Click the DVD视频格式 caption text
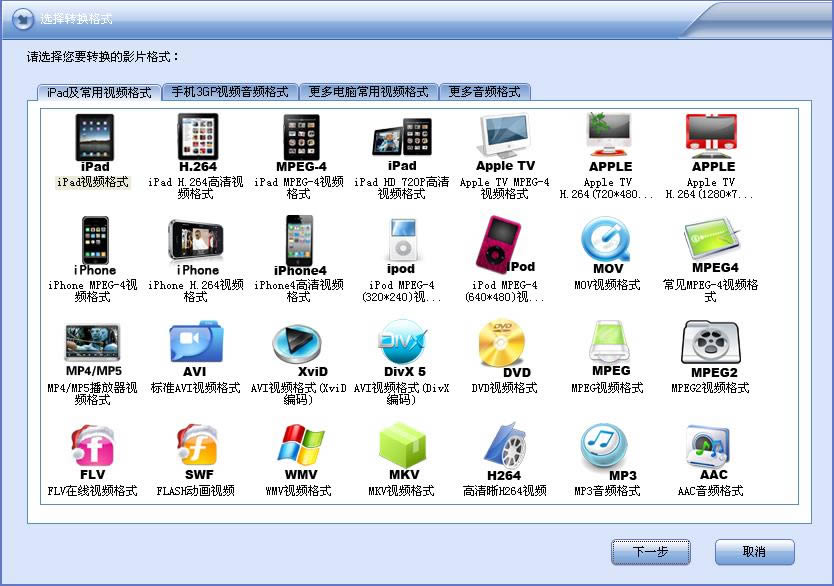Image resolution: width=834 pixels, height=586 pixels. [504, 388]
